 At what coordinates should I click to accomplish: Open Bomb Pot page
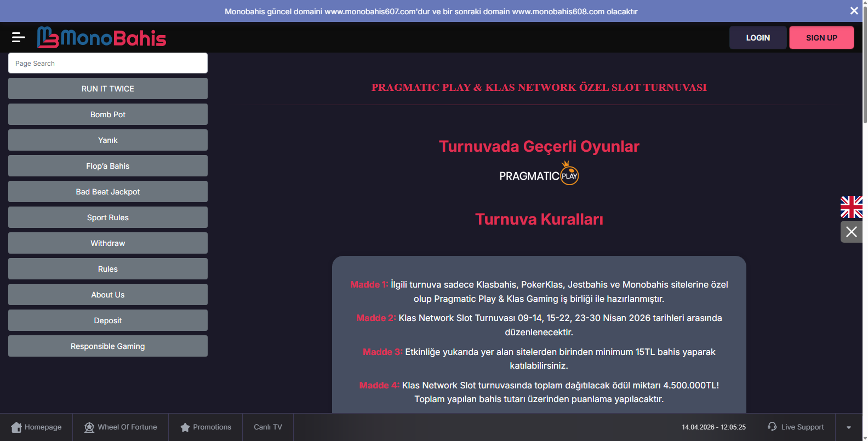point(108,114)
